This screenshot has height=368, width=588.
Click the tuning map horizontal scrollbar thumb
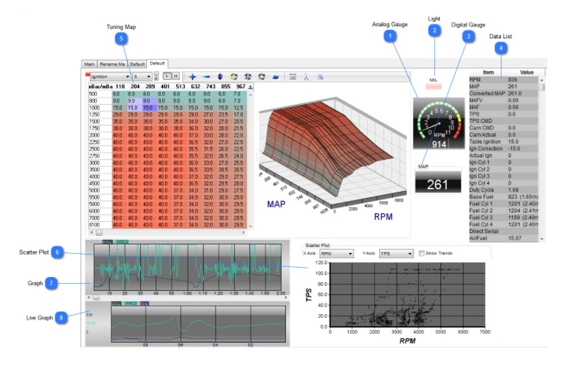(99, 232)
